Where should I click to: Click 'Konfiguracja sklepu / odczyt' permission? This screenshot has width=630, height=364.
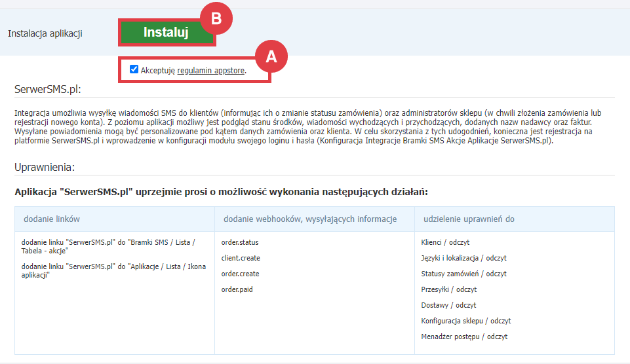pyautogui.click(x=465, y=321)
